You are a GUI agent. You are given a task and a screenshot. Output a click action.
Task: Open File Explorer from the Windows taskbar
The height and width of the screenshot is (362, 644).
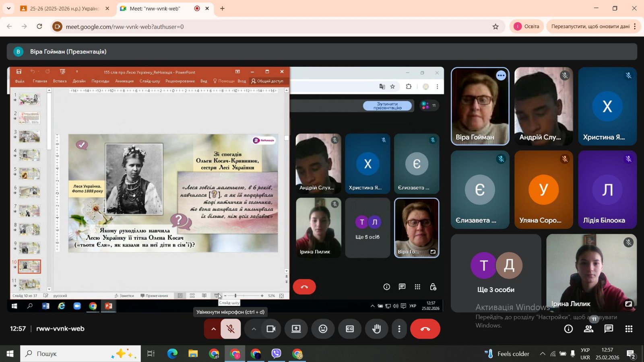[193, 354]
